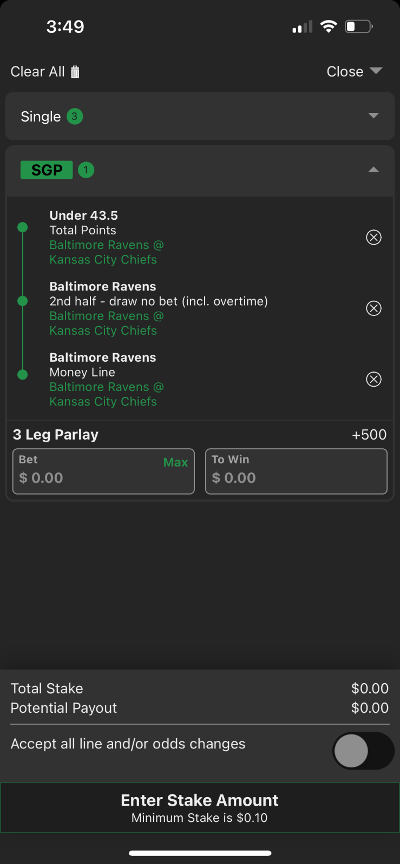
Task: Tap the Clear All trash icon
Action: [75, 72]
